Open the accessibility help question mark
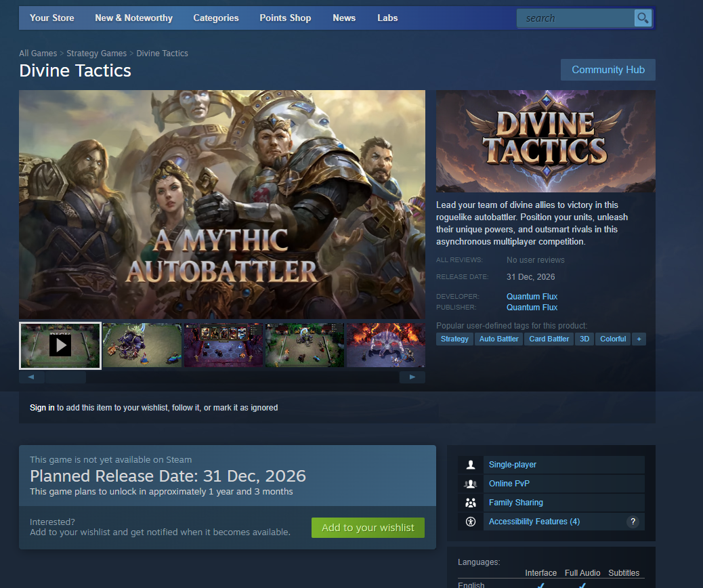This screenshot has width=703, height=588. coord(633,521)
